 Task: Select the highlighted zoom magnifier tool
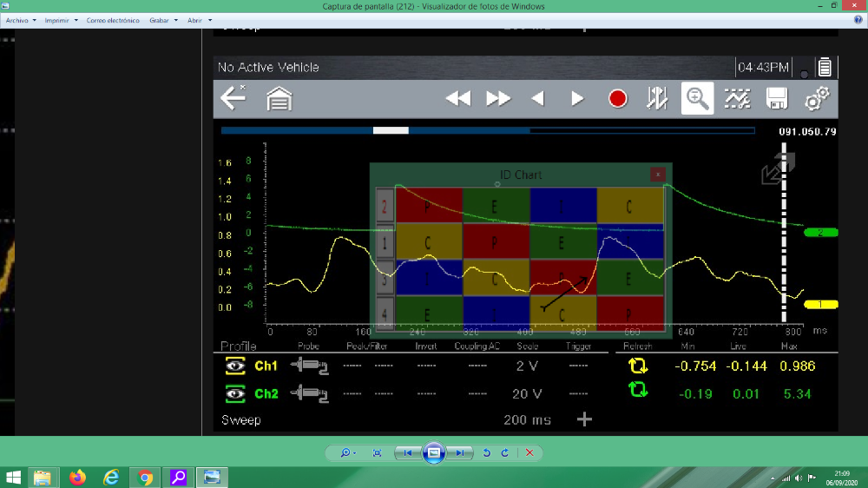[x=697, y=98]
